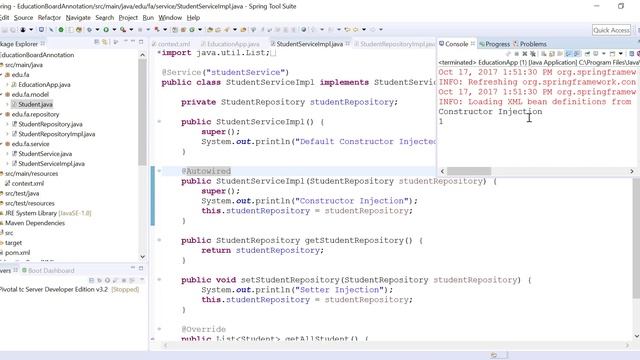Click Remove All Terminated Launches (double X) in Console
The width and height of the screenshot is (640, 360).
click(533, 53)
